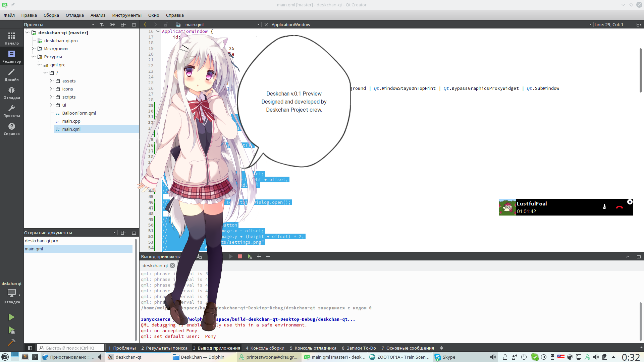The image size is (644, 362).
Task: Show Консоль сборки pane
Action: coord(265,348)
